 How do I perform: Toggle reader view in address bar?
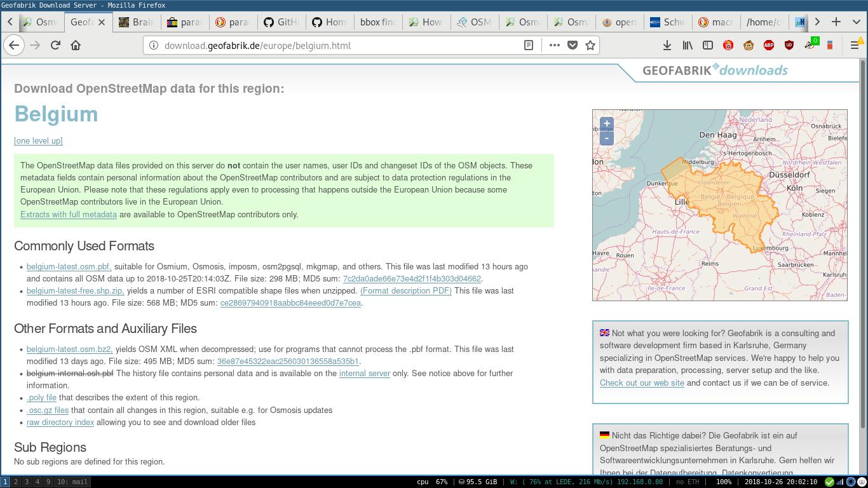tap(529, 45)
